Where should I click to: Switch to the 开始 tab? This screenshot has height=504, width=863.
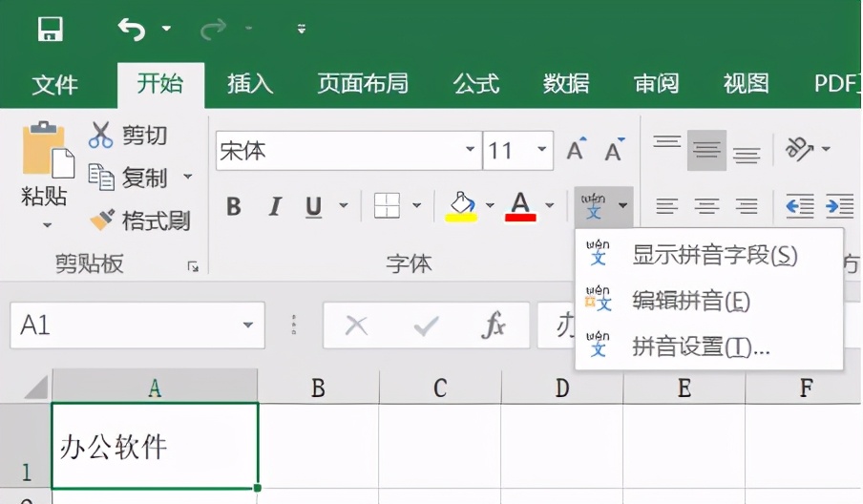(x=160, y=84)
